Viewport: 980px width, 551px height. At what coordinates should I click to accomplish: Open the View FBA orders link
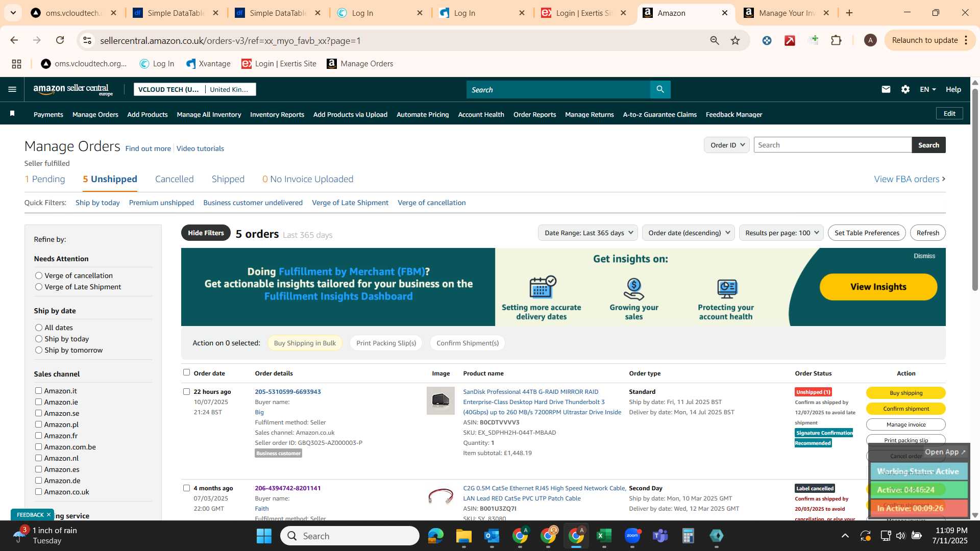[910, 179]
